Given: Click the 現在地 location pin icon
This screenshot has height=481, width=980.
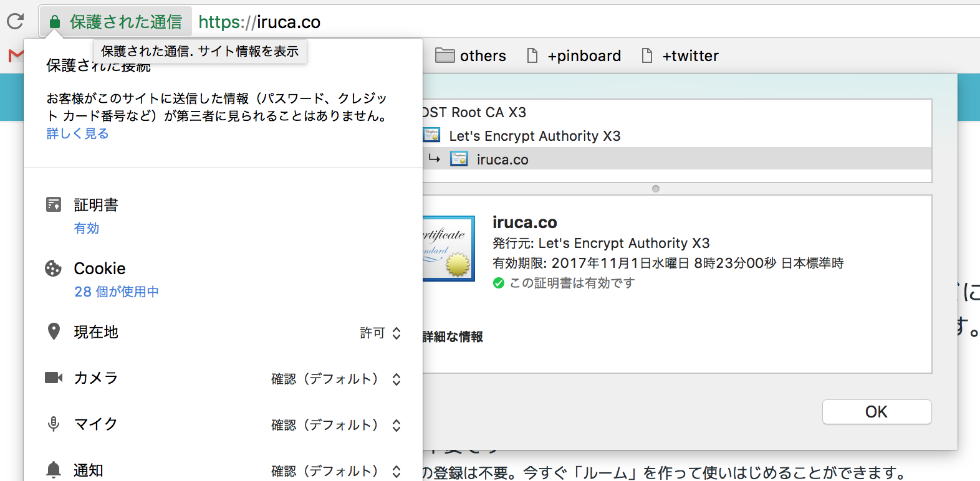Looking at the screenshot, I should click(x=54, y=331).
